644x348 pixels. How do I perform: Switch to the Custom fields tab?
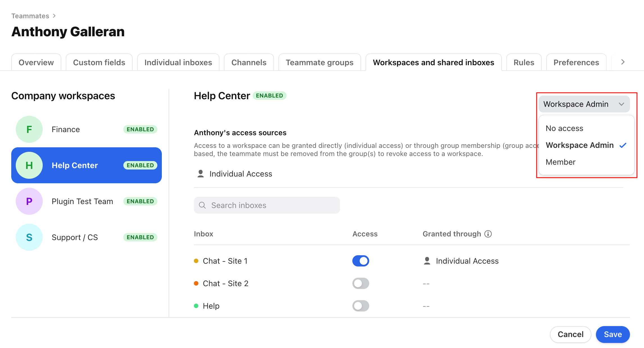pyautogui.click(x=99, y=62)
